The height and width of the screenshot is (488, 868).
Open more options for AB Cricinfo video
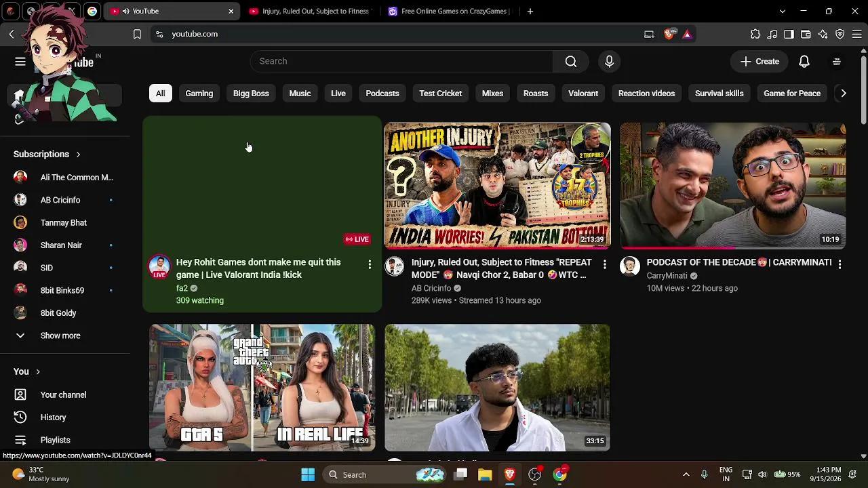click(x=605, y=264)
